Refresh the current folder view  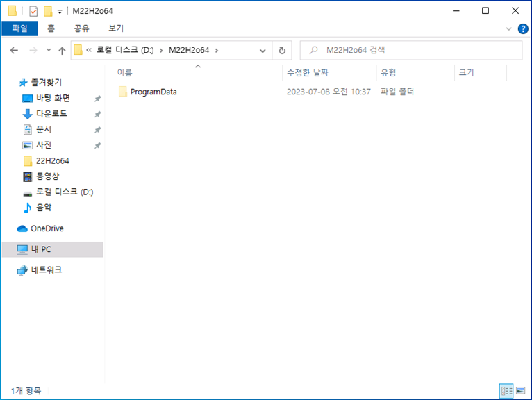282,51
